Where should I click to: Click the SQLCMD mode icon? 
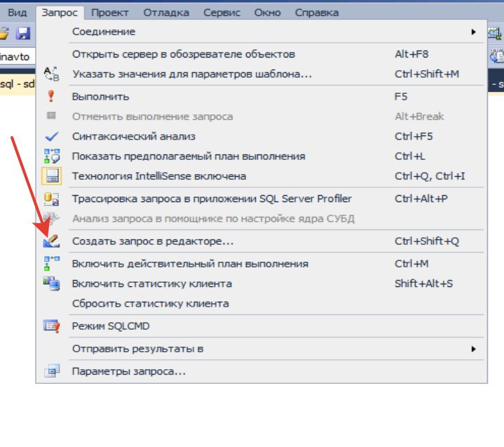click(x=51, y=326)
